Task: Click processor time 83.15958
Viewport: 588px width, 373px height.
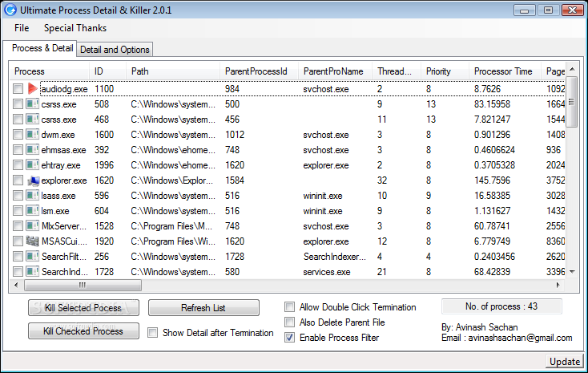Action: point(492,104)
